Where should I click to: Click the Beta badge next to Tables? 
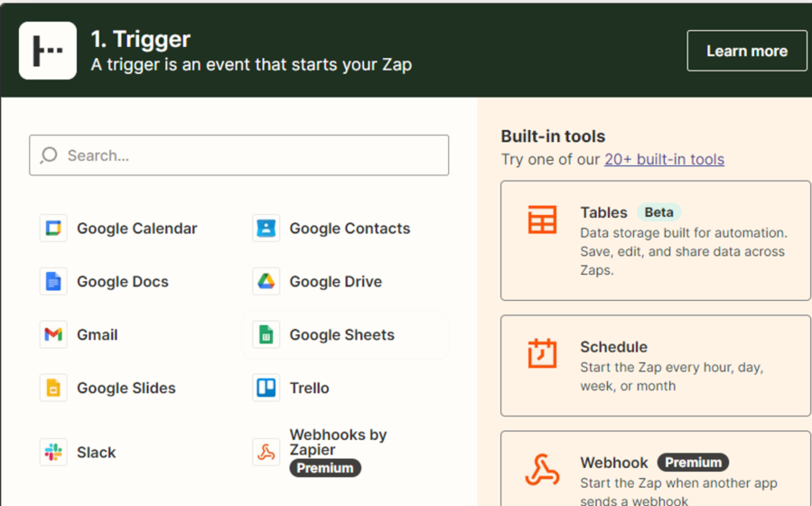[658, 212]
